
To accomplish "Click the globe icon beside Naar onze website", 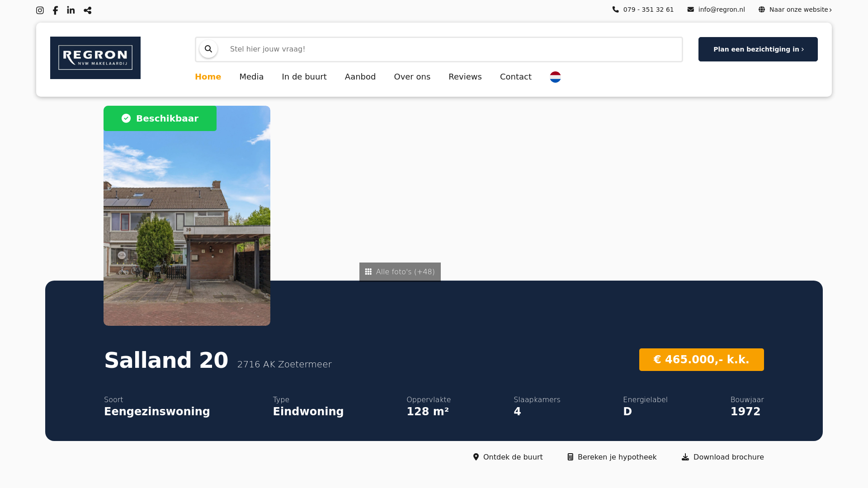I will (x=762, y=9).
